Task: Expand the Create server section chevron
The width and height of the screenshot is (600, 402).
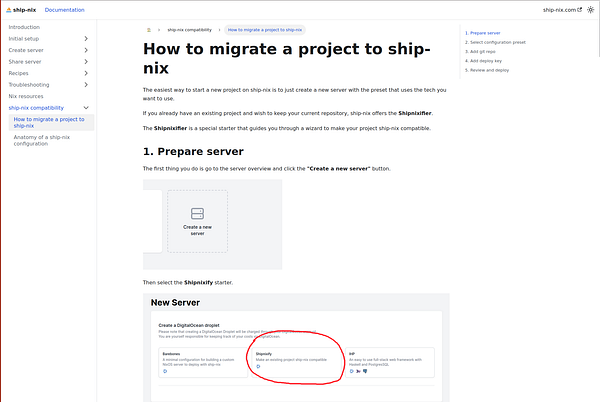Action: (86, 50)
